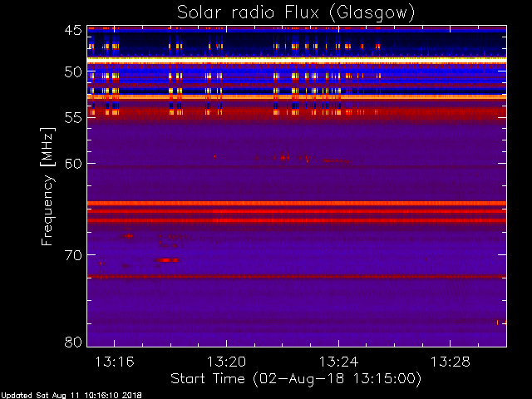Click the frequency tick label '55'
This screenshot has width=532, height=399.
coord(73,118)
